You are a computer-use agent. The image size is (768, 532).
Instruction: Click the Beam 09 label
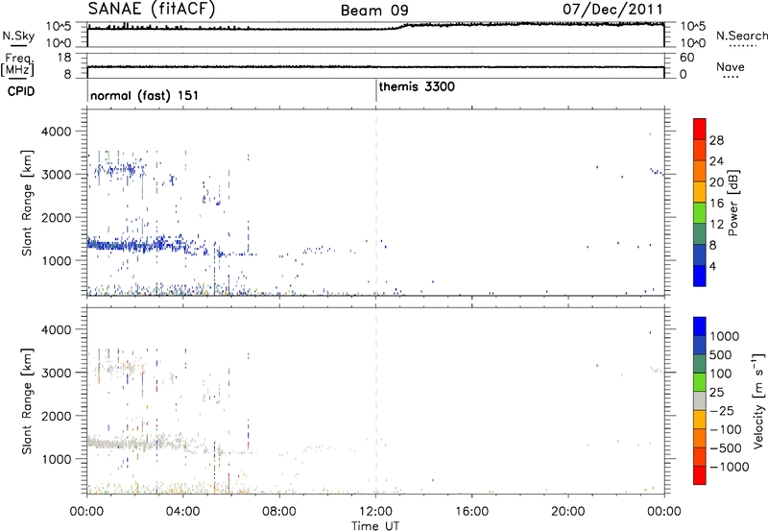point(374,11)
